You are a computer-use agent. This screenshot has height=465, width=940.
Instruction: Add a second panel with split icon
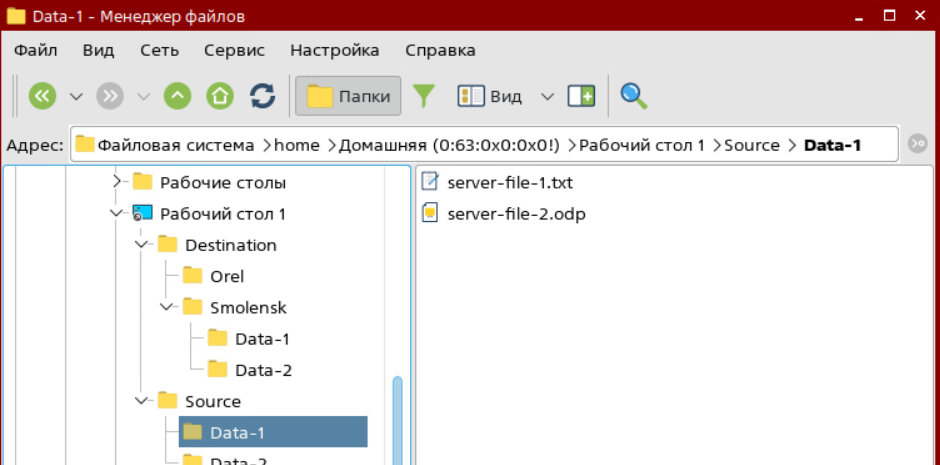[581, 96]
